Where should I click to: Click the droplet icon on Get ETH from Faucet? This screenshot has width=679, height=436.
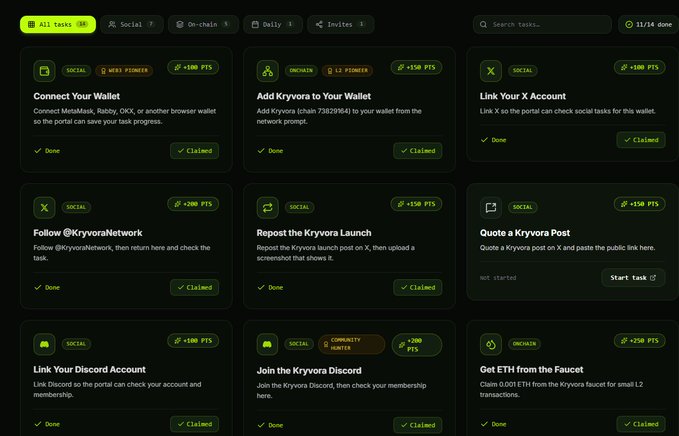point(491,344)
